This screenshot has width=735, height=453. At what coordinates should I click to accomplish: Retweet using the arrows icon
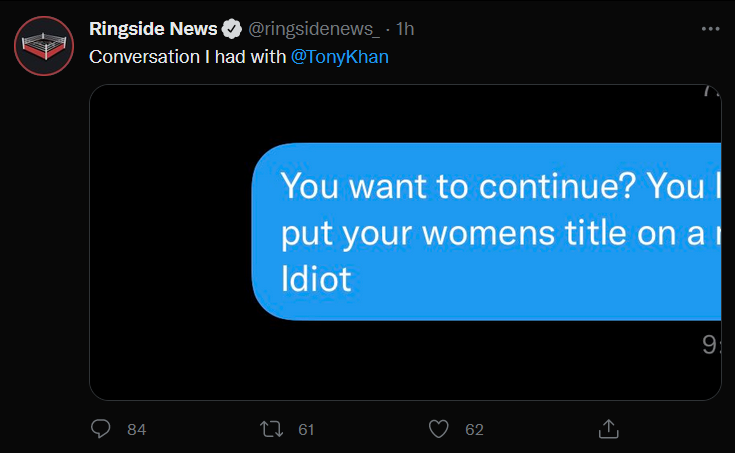coord(271,429)
